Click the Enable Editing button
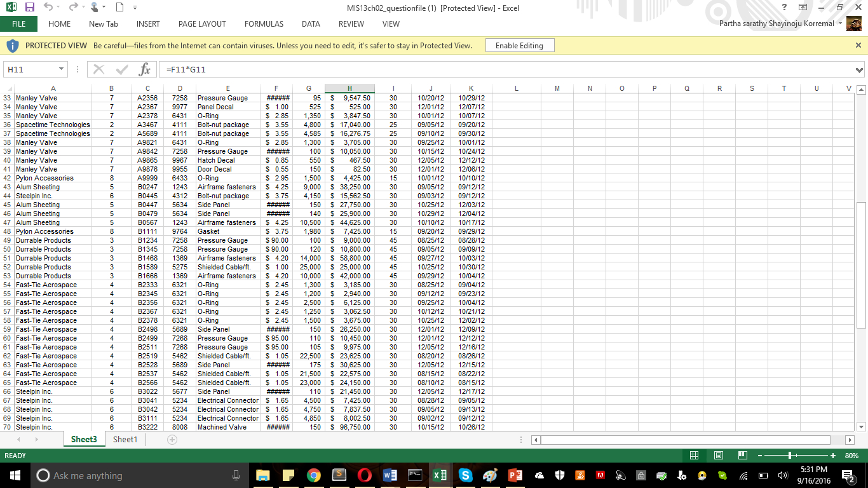The width and height of the screenshot is (868, 488). (519, 45)
